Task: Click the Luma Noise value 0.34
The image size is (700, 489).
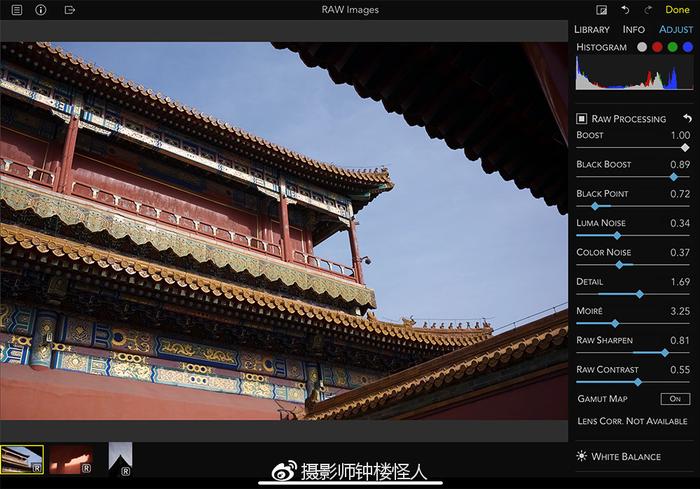Action: (x=680, y=223)
